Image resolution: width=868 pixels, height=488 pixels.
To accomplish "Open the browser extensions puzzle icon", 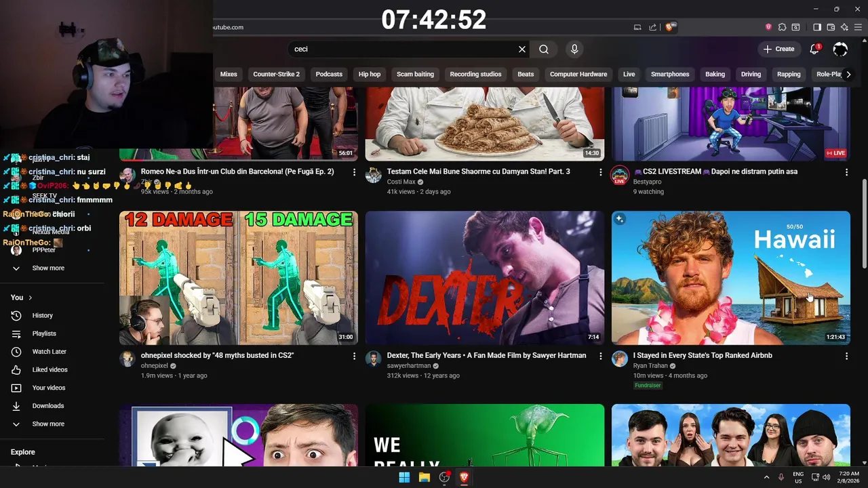I will [782, 27].
